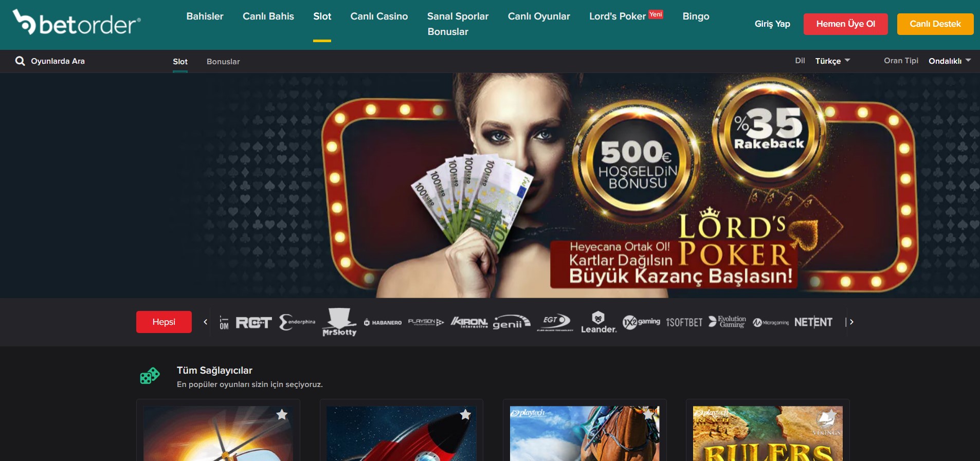The width and height of the screenshot is (980, 461).
Task: Filter slots by iSoftBet provider
Action: point(684,322)
